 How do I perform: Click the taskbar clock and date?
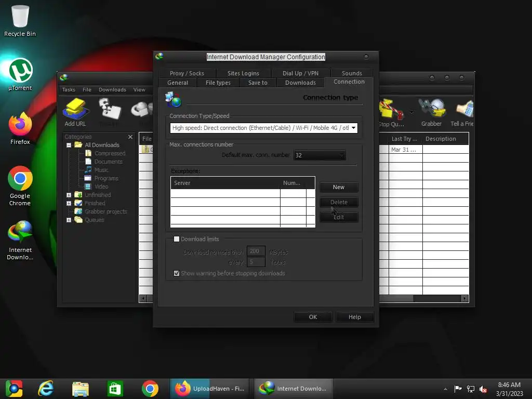pos(509,389)
